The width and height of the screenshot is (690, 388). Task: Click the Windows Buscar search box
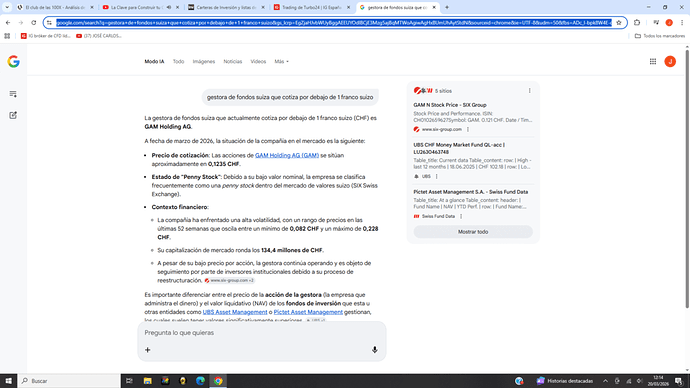click(x=69, y=381)
